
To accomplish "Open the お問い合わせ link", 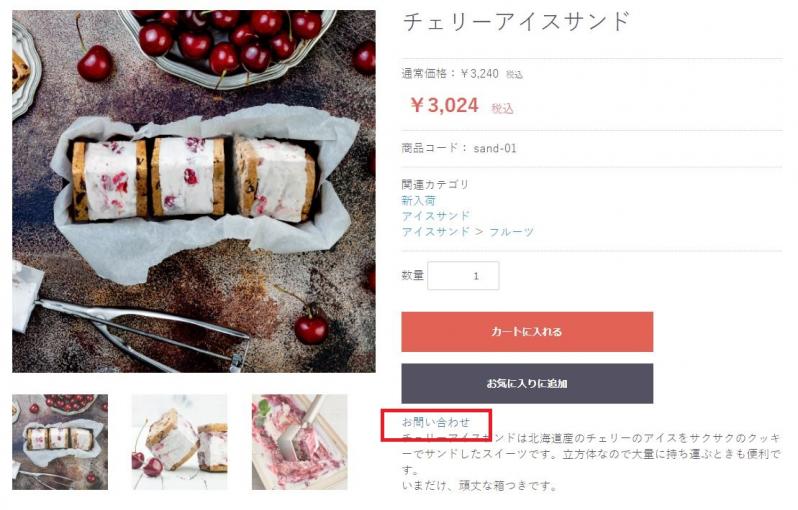I will tap(435, 422).
